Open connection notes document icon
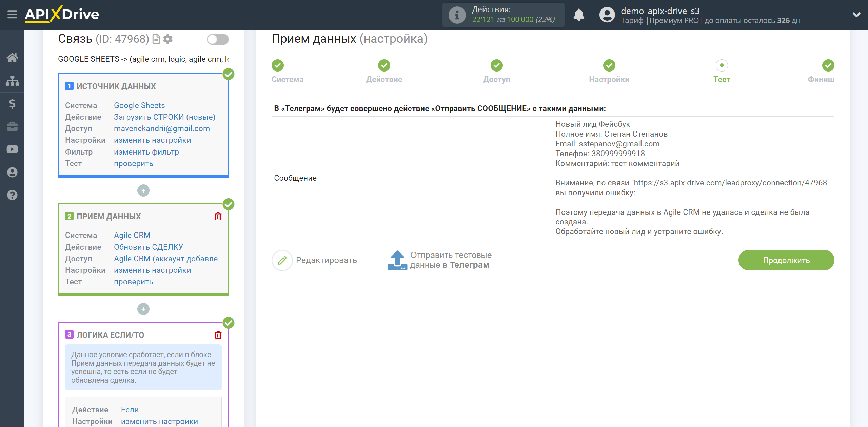 [156, 39]
